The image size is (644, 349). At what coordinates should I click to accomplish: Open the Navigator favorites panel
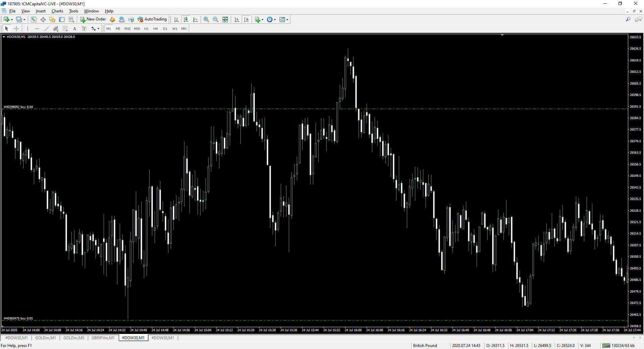point(52,19)
